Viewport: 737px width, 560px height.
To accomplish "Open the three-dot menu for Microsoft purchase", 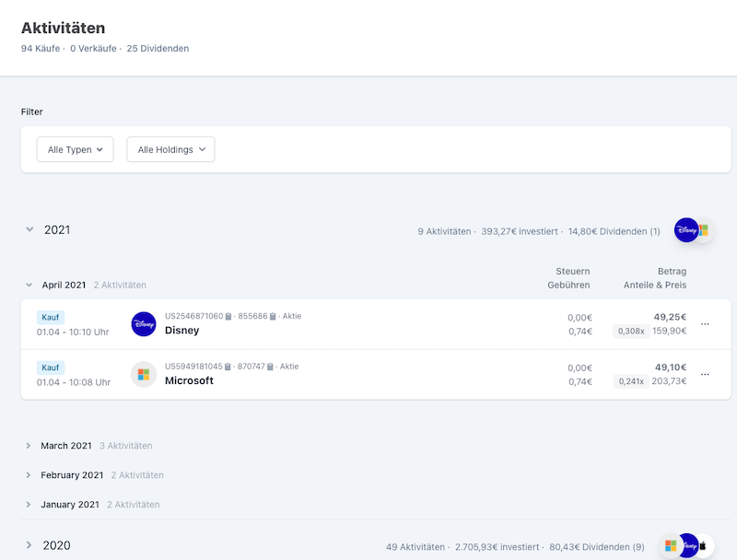I will (706, 374).
